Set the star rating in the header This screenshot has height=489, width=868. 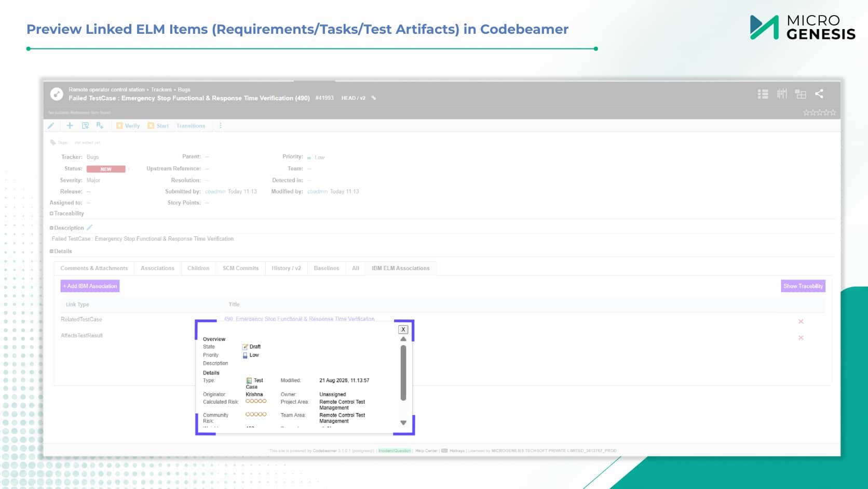click(820, 113)
